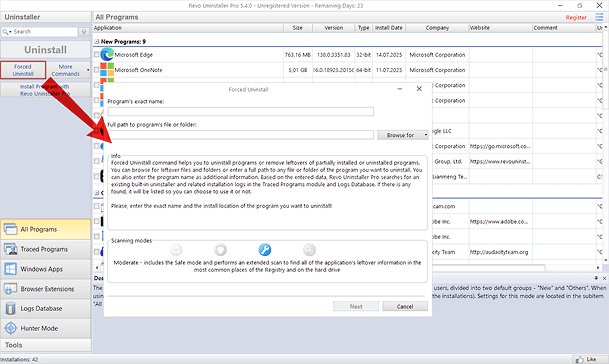Image resolution: width=609 pixels, height=364 pixels.
Task: Collapse the New Programs group
Action: [97, 41]
